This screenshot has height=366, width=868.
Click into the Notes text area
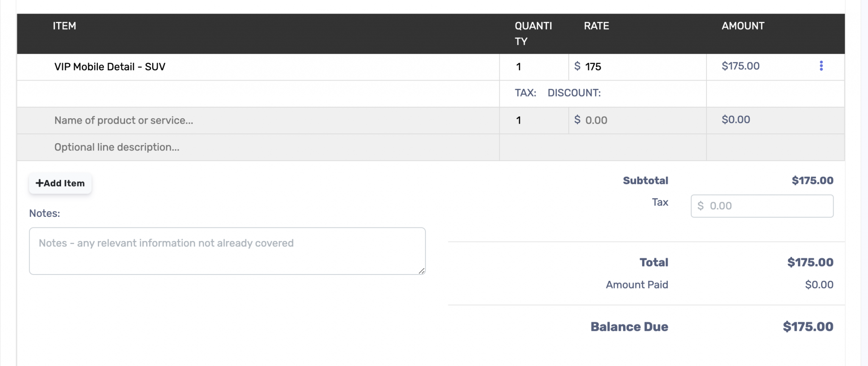tap(227, 251)
